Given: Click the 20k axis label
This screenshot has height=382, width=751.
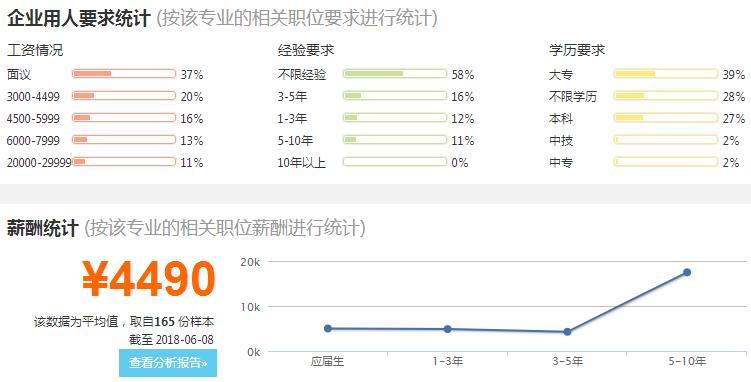Looking at the screenshot, I should click(250, 262).
